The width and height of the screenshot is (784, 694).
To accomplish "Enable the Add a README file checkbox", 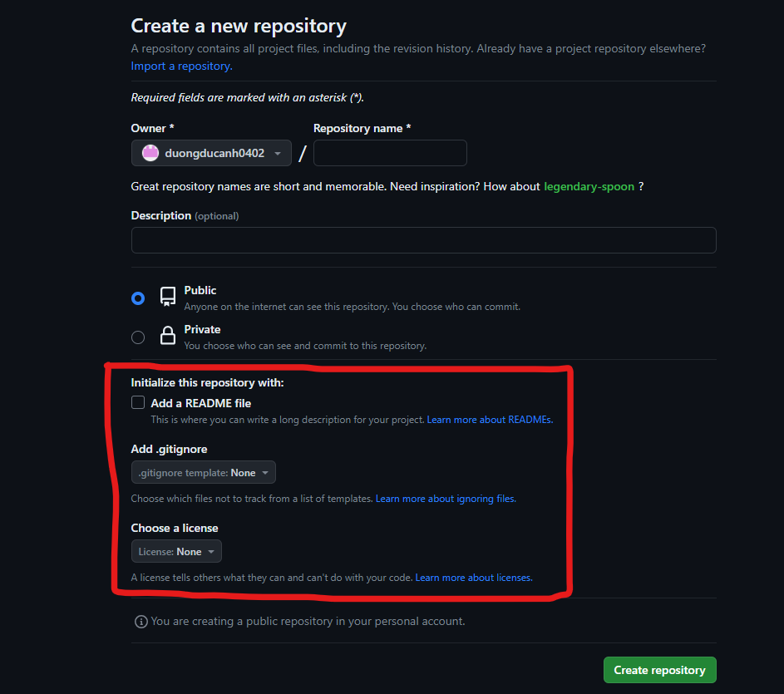I will [138, 403].
